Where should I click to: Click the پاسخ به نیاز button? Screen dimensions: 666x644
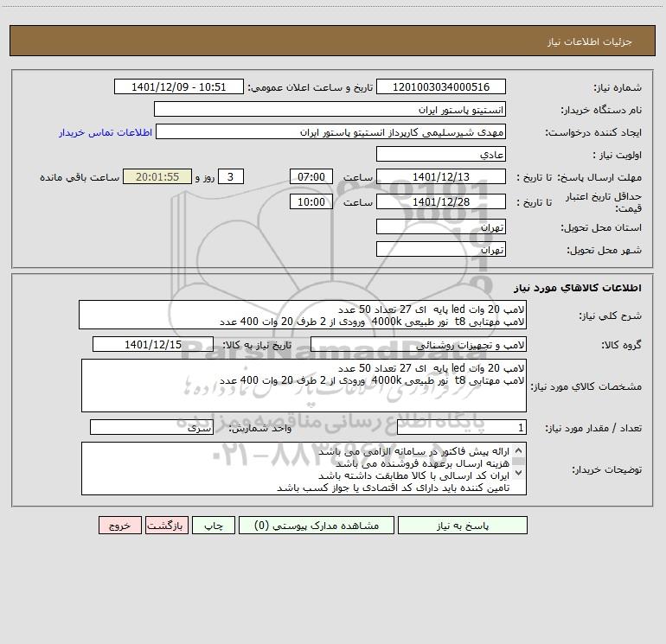(x=463, y=525)
